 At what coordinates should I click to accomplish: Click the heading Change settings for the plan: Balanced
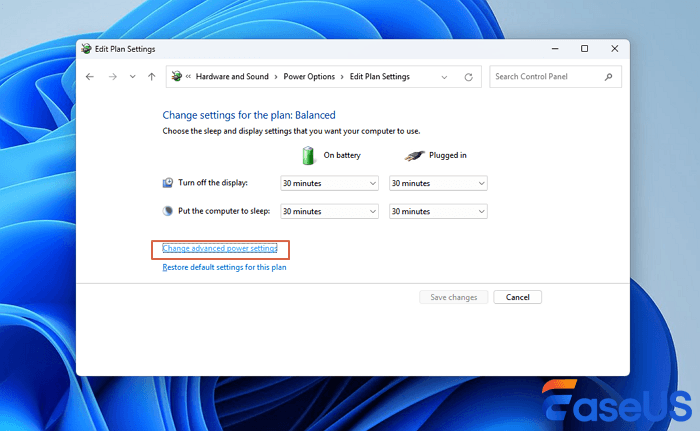(x=249, y=115)
